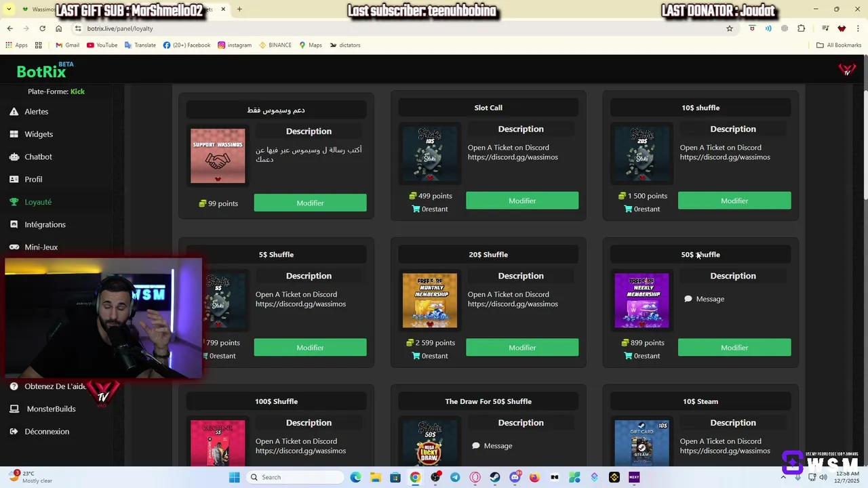This screenshot has width=868, height=488.
Task: Open Telegram from the taskbar
Action: [455, 477]
